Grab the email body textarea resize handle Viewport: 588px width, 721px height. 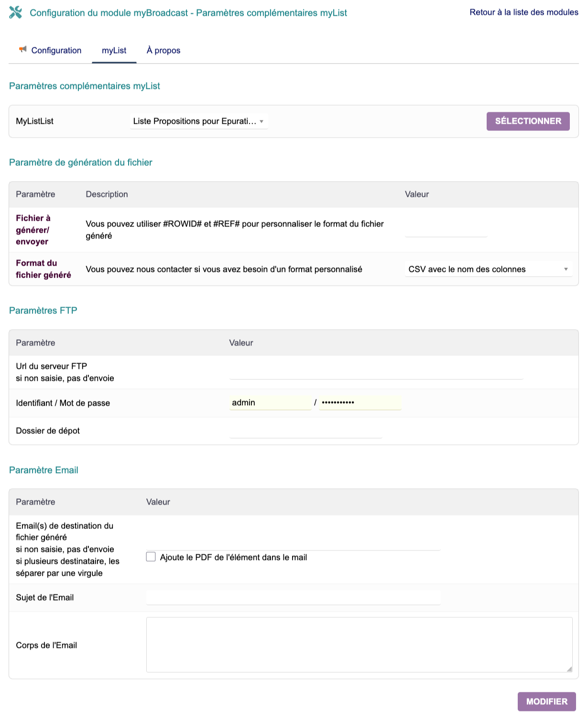click(569, 669)
